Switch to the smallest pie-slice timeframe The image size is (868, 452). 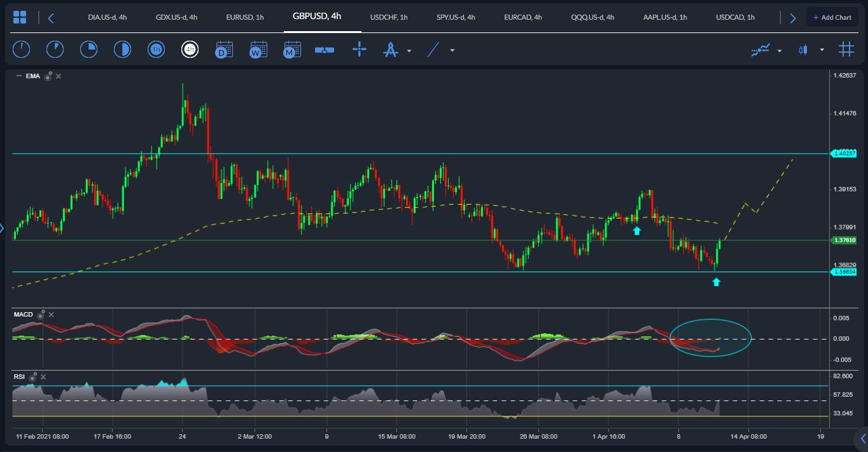tap(21, 50)
